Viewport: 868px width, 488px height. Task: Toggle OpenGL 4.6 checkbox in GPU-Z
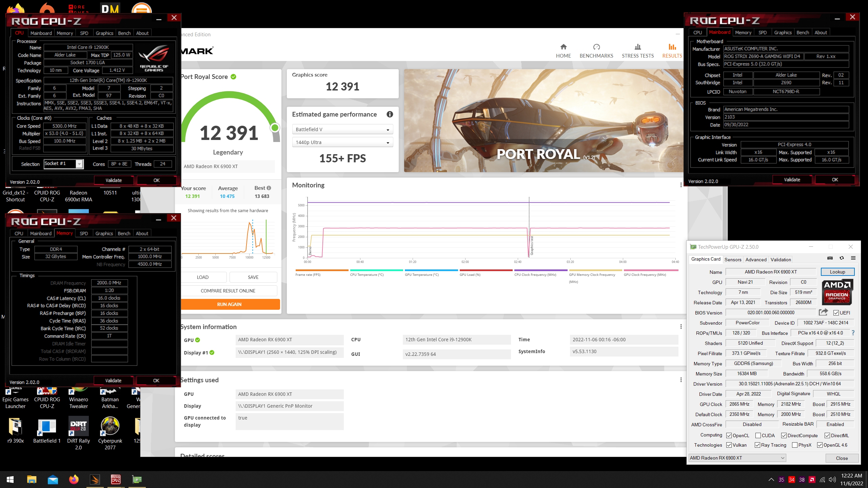(820, 445)
